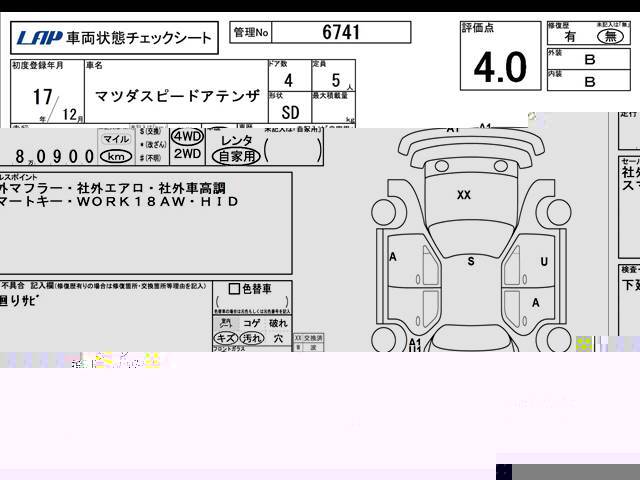Select the circled キズ damage option
Screen dimensions: 640x480
click(x=225, y=338)
